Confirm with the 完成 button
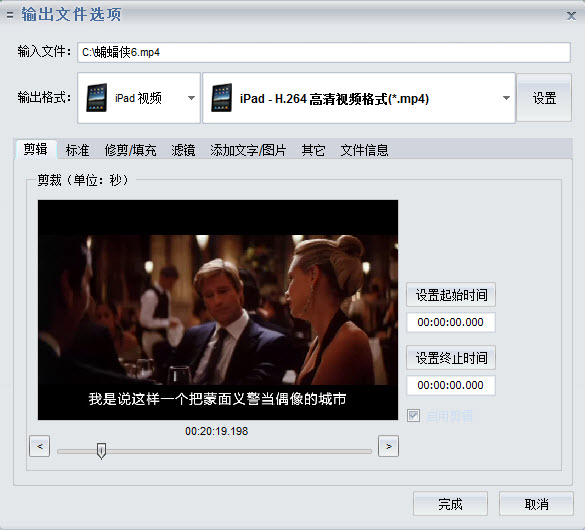 450,504
